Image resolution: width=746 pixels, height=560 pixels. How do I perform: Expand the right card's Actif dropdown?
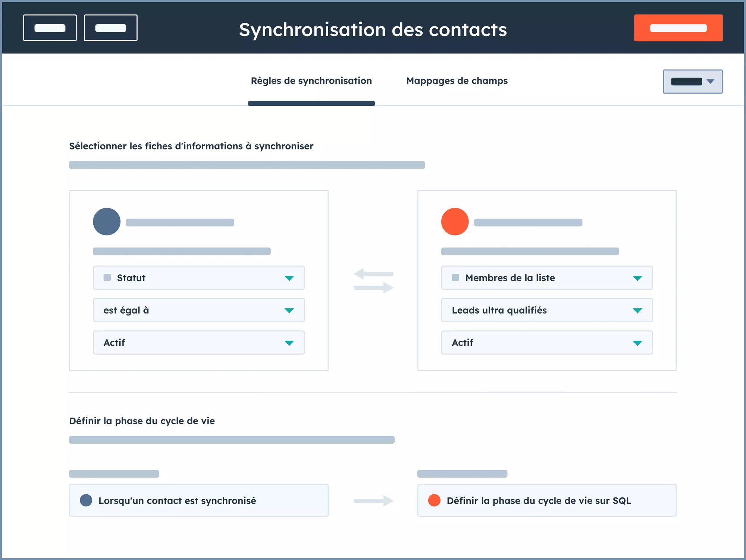click(x=547, y=343)
